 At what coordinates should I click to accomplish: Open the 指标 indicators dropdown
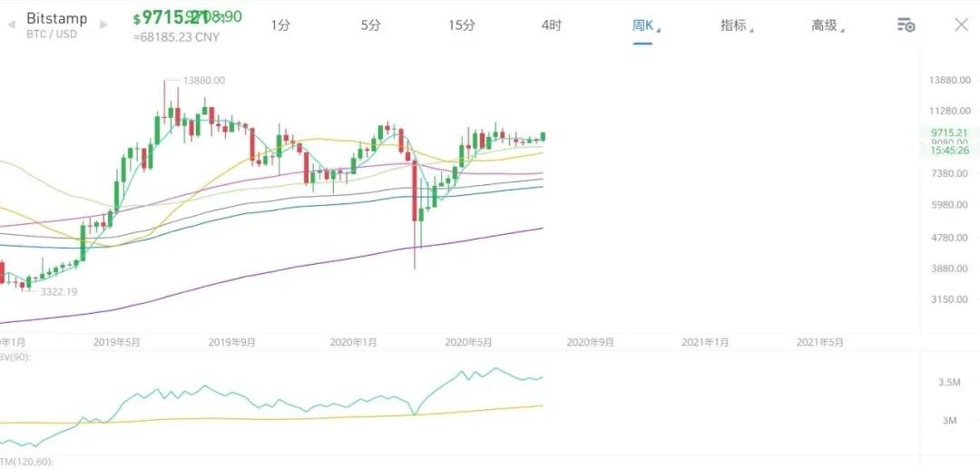(735, 25)
